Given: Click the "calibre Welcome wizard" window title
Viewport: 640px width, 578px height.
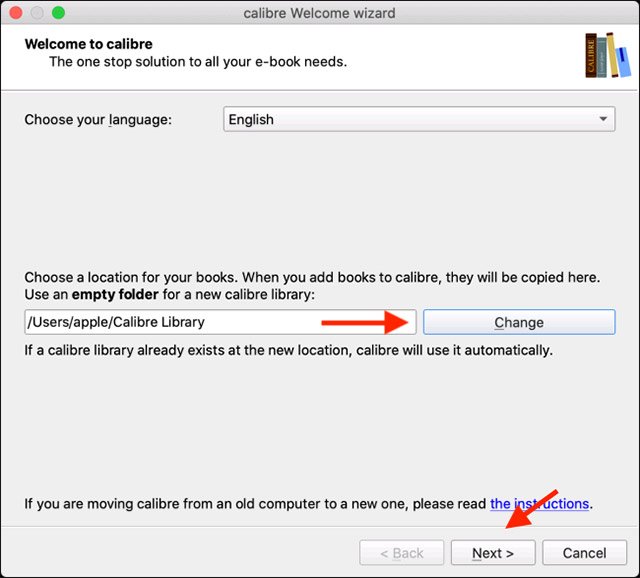Looking at the screenshot, I should click(319, 13).
